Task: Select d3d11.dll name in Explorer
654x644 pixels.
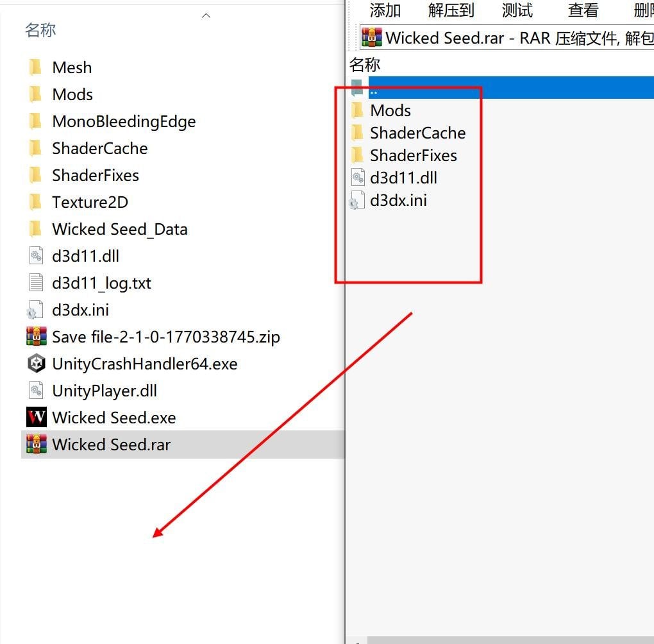Action: tap(85, 256)
